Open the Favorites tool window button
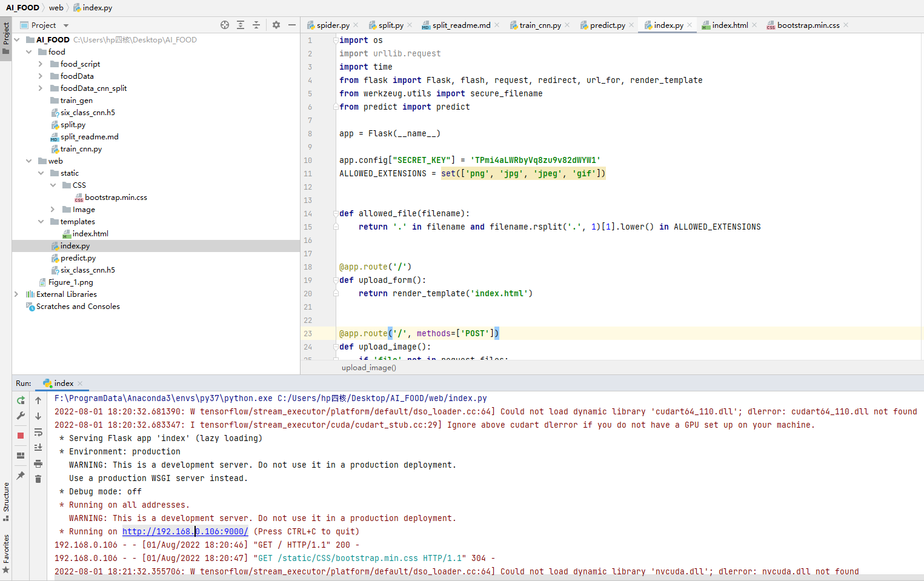924x581 pixels. (6, 554)
